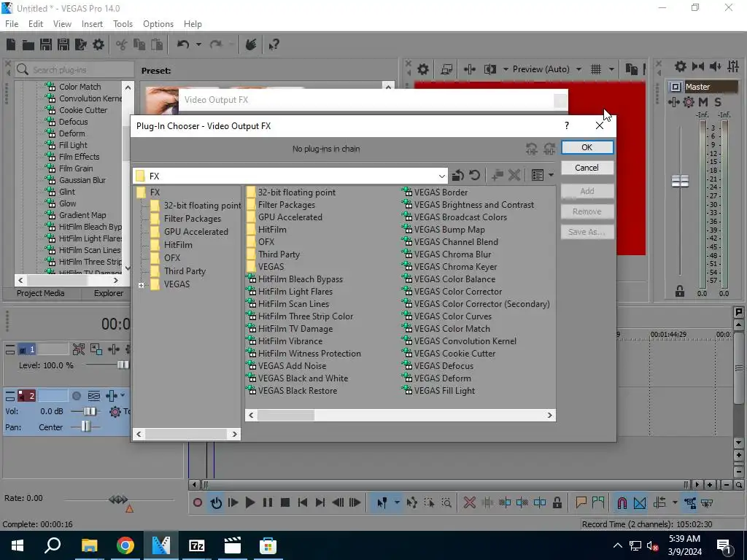
Task: Expand the VEGAS folder tree node
Action: pyautogui.click(x=141, y=285)
